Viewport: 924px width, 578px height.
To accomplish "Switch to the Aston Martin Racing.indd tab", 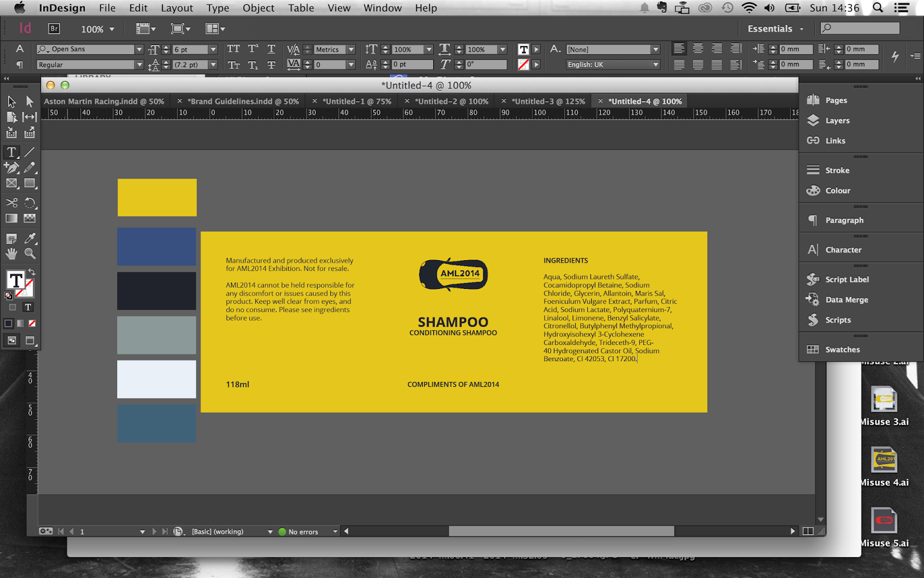I will pos(104,101).
